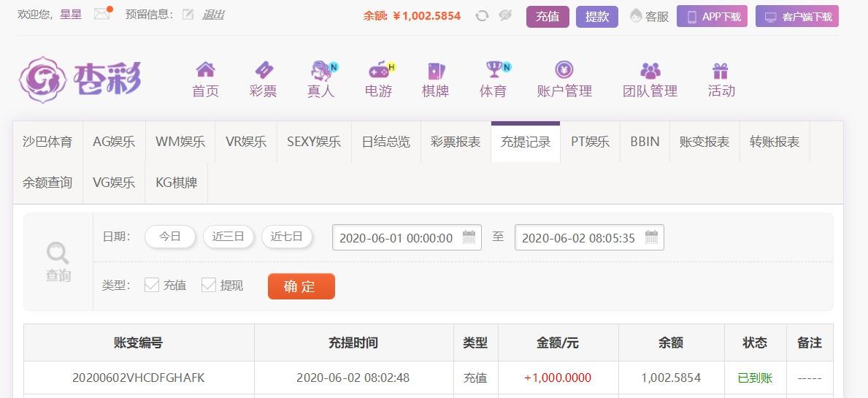This screenshot has width=868, height=398.
Task: Select the 充提记录 tab
Action: pyautogui.click(x=526, y=142)
